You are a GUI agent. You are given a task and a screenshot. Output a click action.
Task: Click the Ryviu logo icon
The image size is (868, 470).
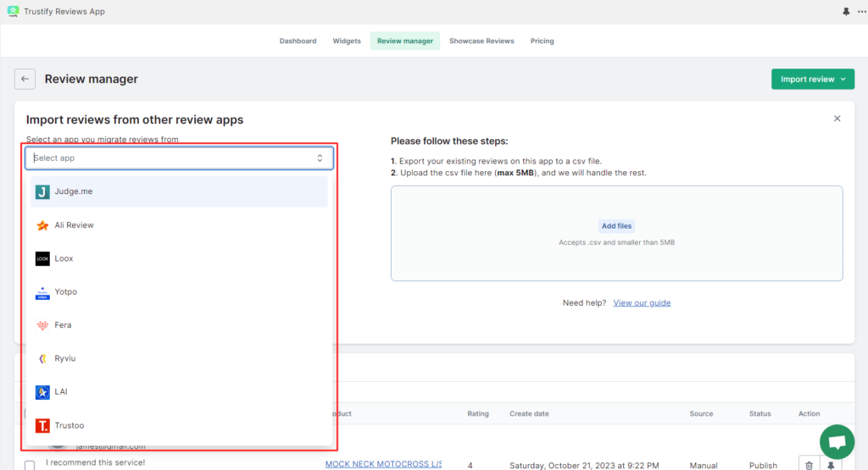42,358
